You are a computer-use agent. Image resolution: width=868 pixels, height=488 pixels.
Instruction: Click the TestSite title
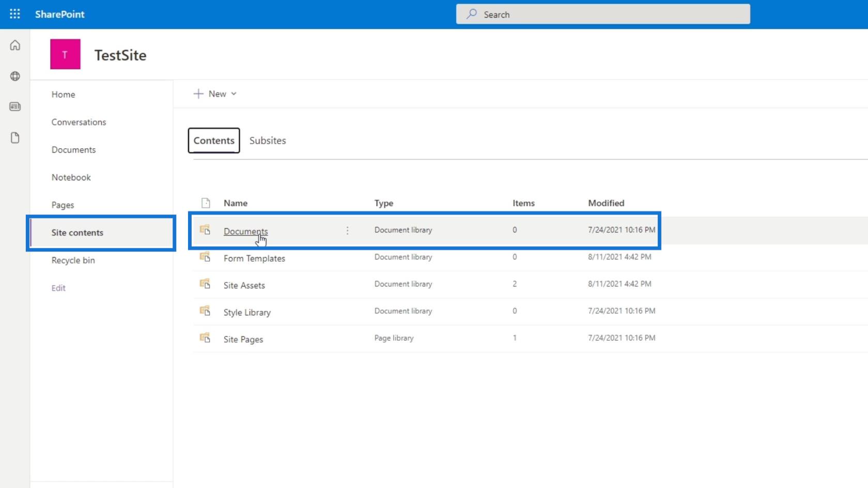(x=120, y=55)
